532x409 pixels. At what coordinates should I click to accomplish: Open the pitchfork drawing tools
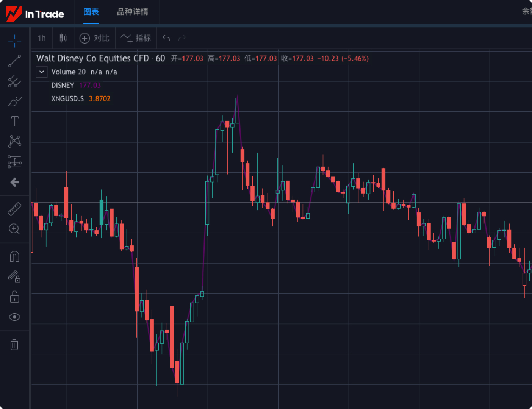(x=15, y=81)
